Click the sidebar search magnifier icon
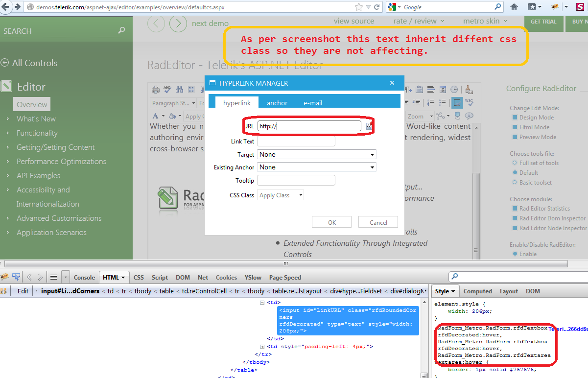Screen dimensions: 588x378 tap(122, 30)
